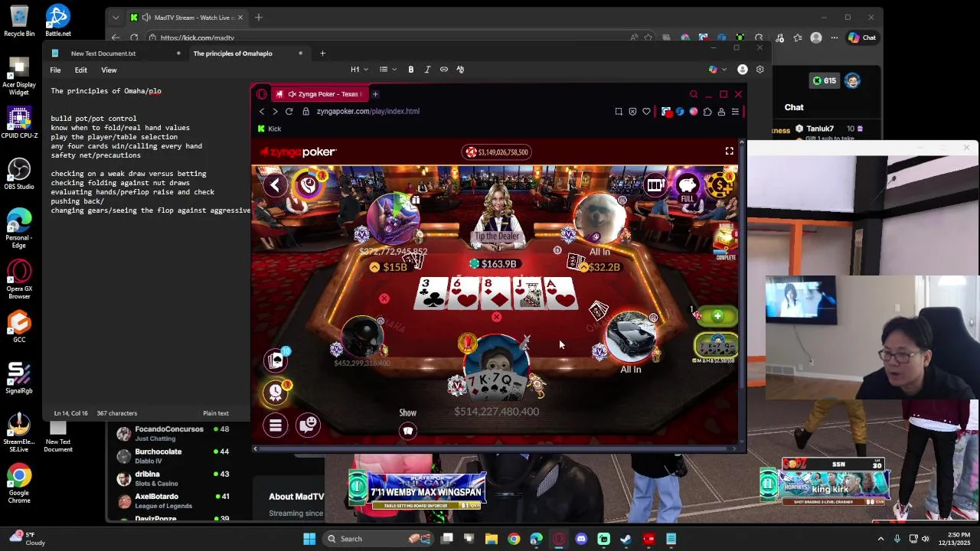Open the Zynga Poker back arrow button

click(x=275, y=184)
